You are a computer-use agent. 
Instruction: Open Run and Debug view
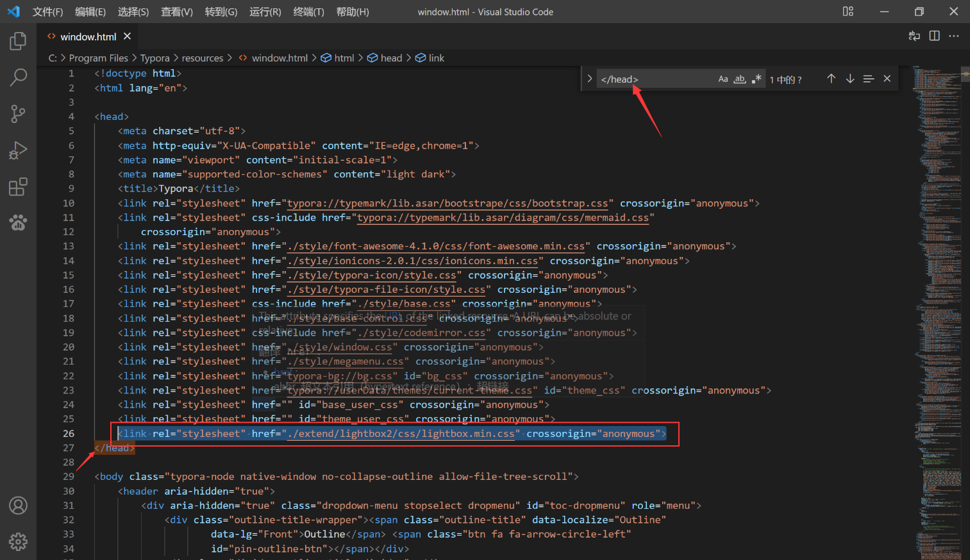click(18, 151)
